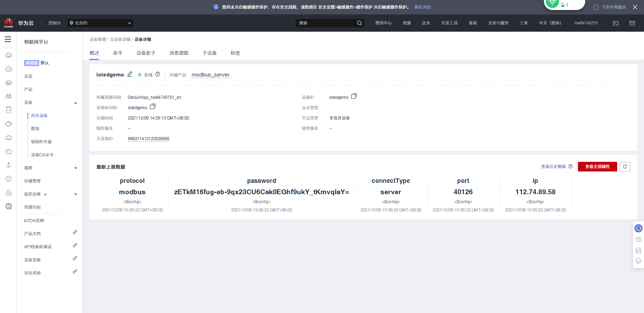Open the modbus_server product link

pos(211,75)
